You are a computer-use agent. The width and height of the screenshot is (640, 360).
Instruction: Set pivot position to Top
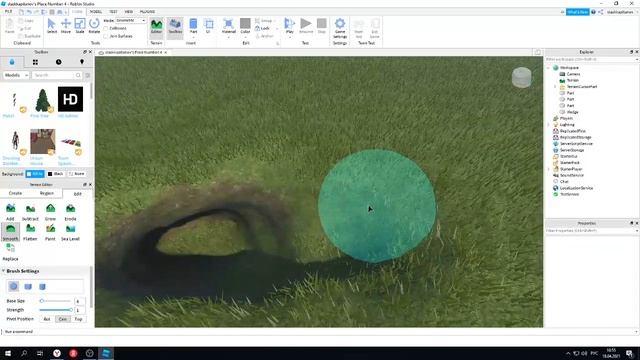(x=78, y=319)
